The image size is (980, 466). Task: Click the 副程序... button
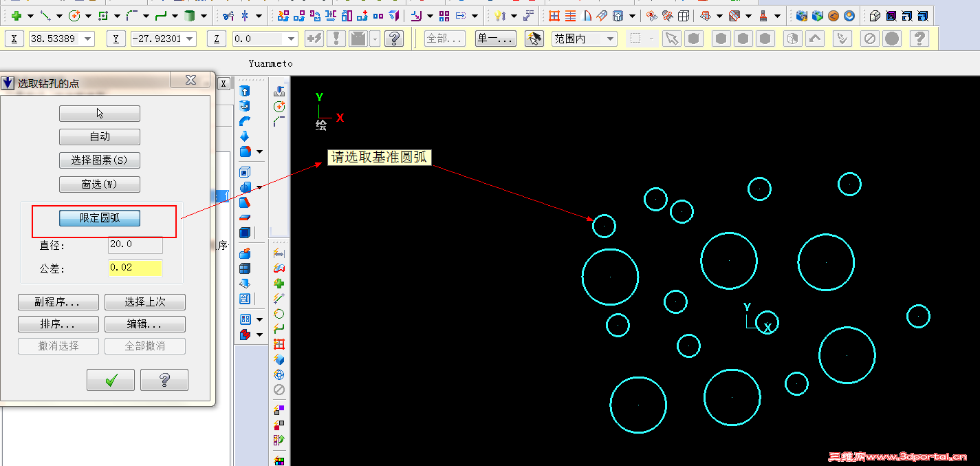tap(58, 302)
